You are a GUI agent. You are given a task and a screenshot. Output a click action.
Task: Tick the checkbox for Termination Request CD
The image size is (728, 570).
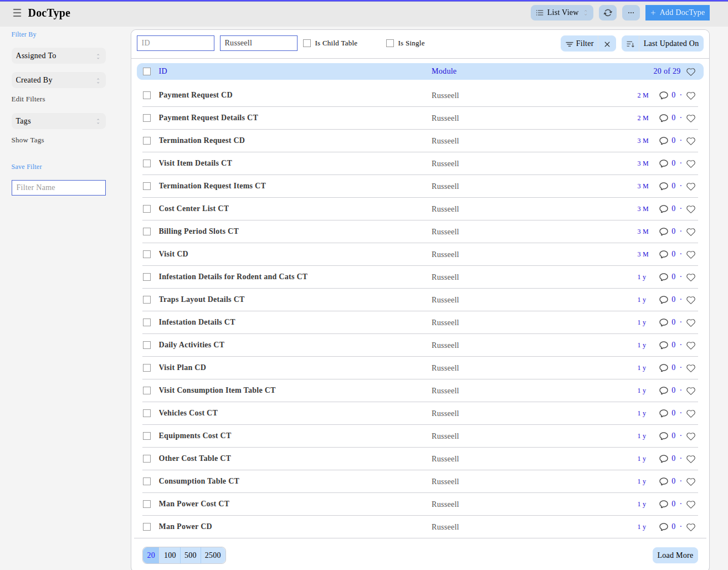coord(147,141)
